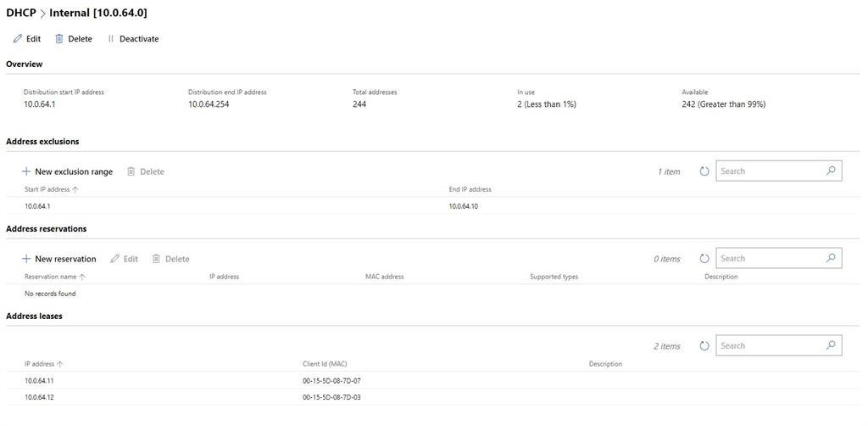The width and height of the screenshot is (868, 426).
Task: Click the Delete label in top toolbar
Action: [81, 39]
